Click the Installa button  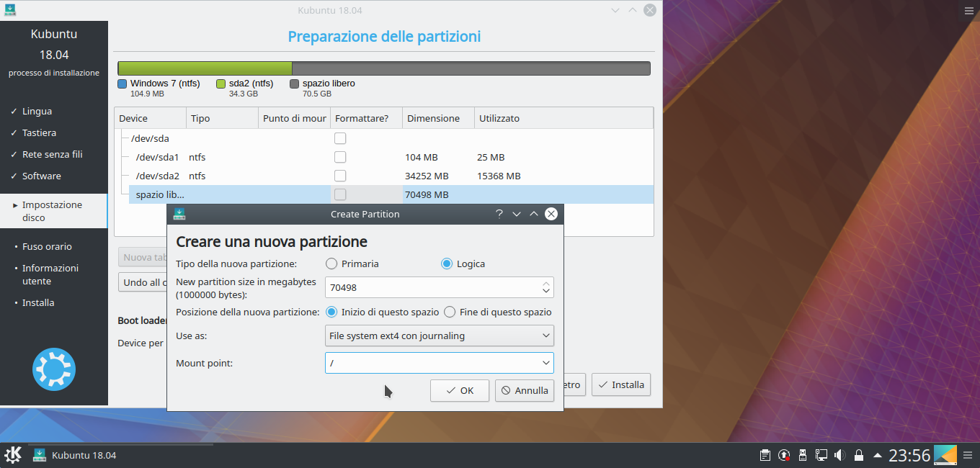pos(621,384)
